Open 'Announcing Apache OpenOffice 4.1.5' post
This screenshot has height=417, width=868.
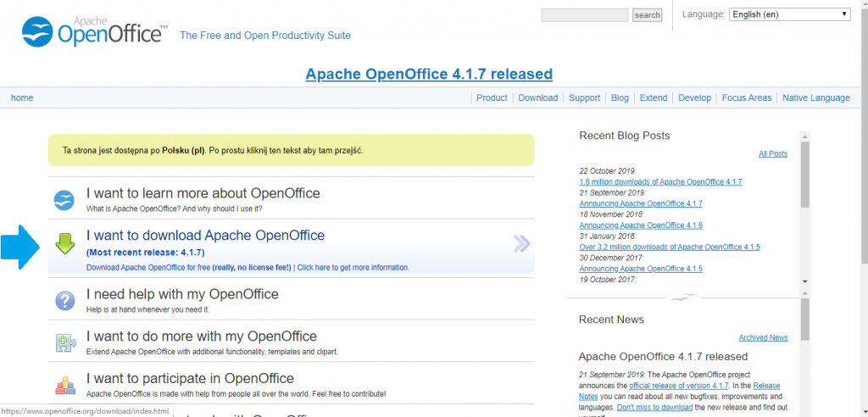(x=641, y=269)
